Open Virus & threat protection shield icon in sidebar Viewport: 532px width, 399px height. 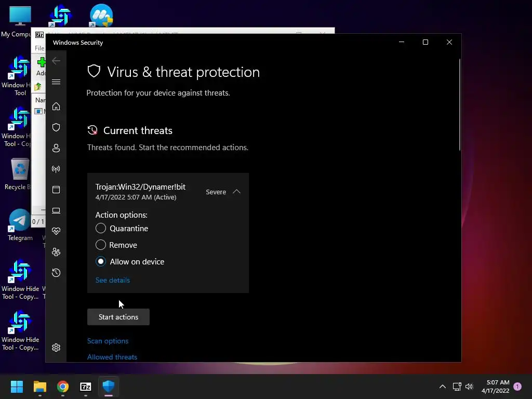pyautogui.click(x=56, y=127)
